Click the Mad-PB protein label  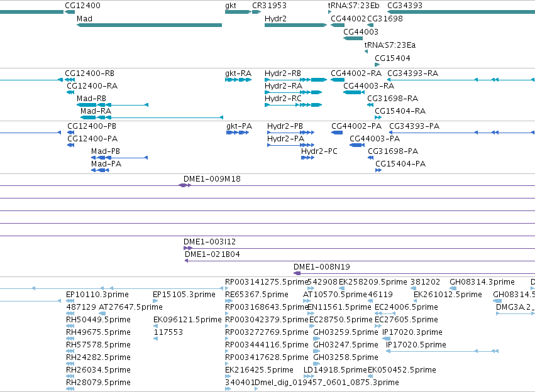tap(106, 151)
